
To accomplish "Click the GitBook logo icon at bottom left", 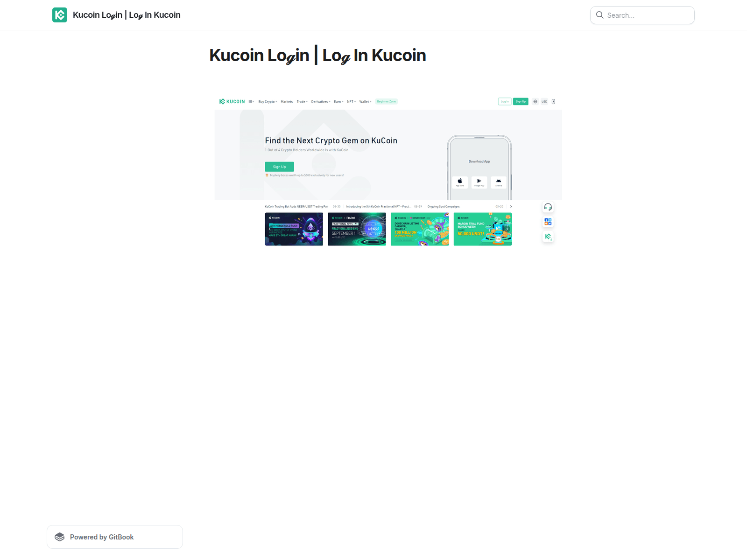I will tap(60, 537).
